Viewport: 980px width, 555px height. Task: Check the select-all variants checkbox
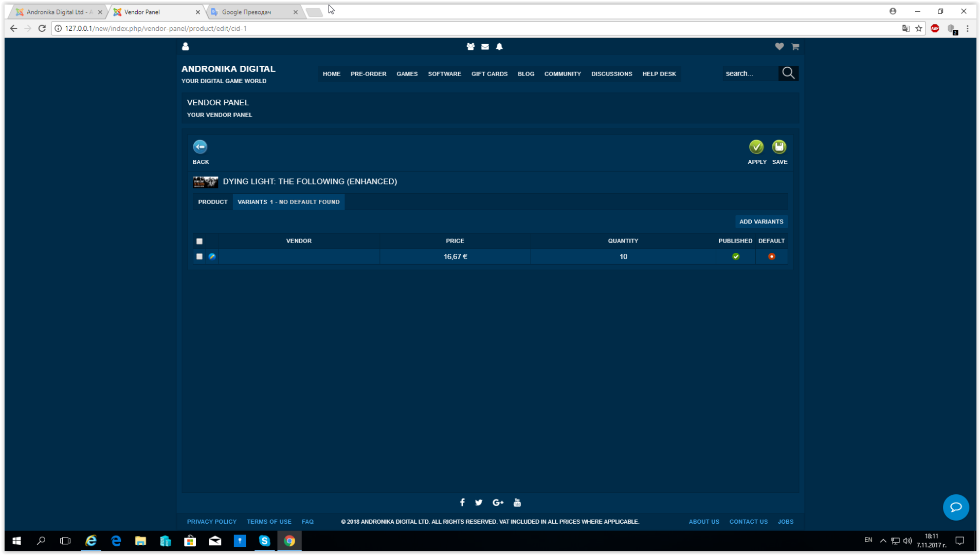199,241
